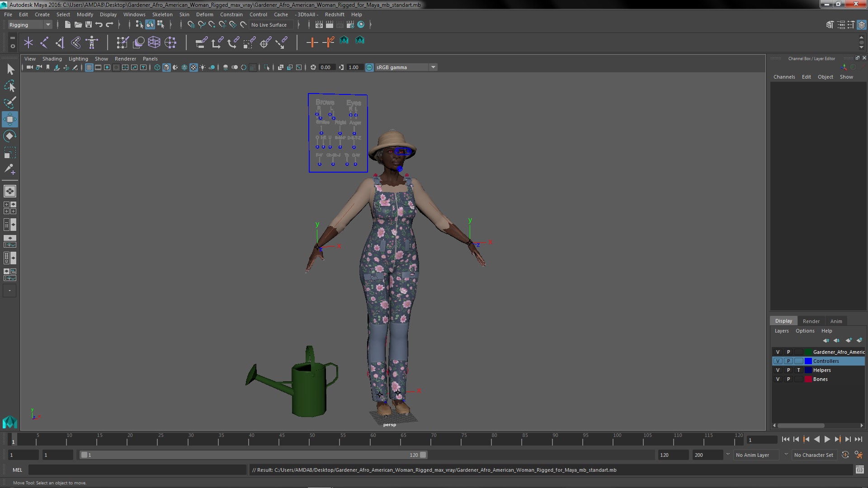Open the Rigging menu set dropdown
This screenshot has width=868, height=488.
[x=29, y=25]
